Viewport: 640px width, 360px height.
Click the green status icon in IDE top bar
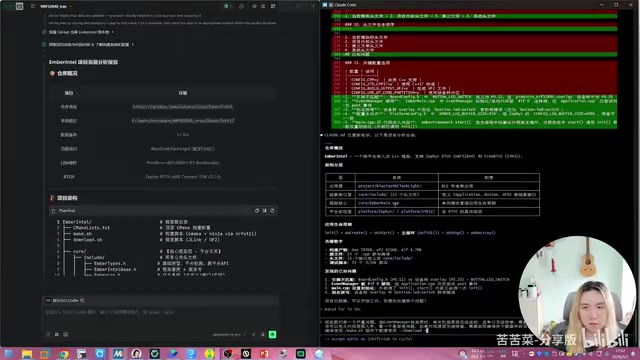point(226,6)
